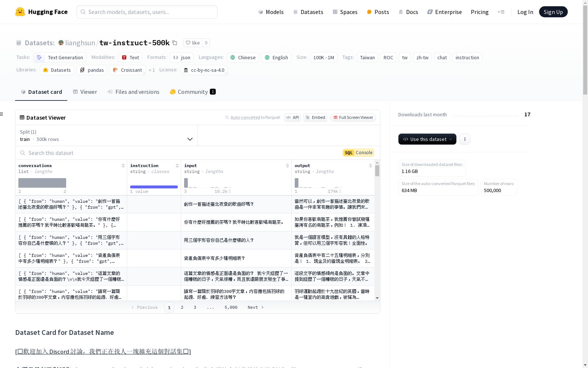Show the +1 additional libraries
Viewport: 588px width, 368px height.
pos(152,70)
